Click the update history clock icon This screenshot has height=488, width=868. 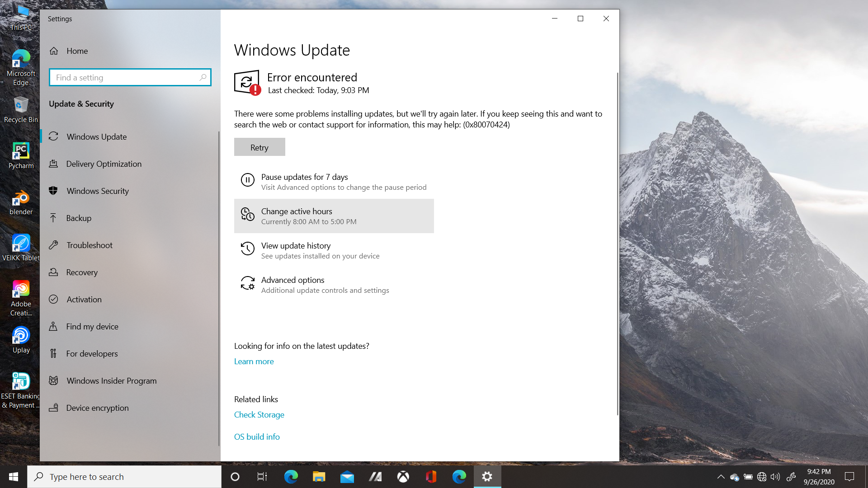[x=247, y=249]
